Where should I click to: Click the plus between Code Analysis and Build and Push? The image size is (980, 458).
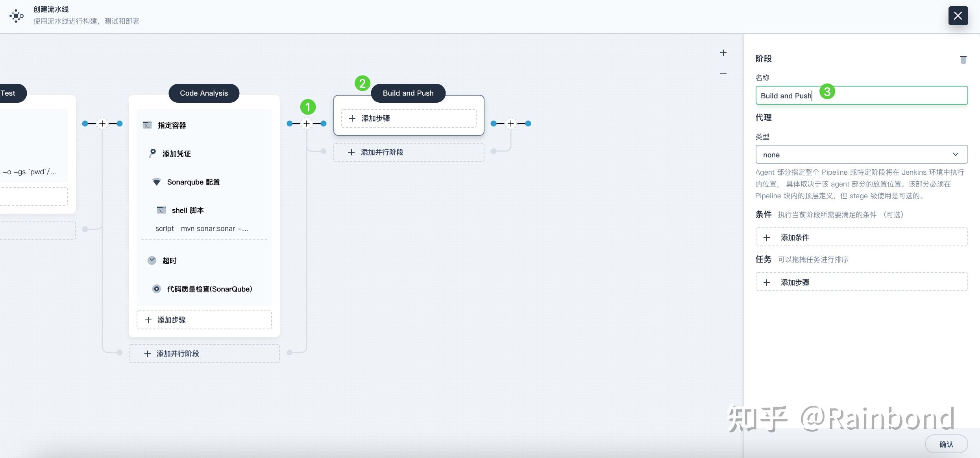(x=307, y=124)
